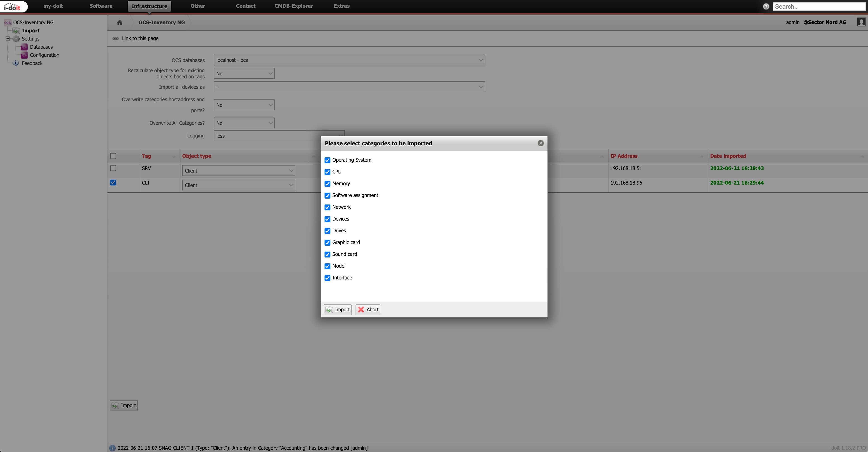Close the categories import dialog
Screen dimensions: 868x452
(541, 143)
